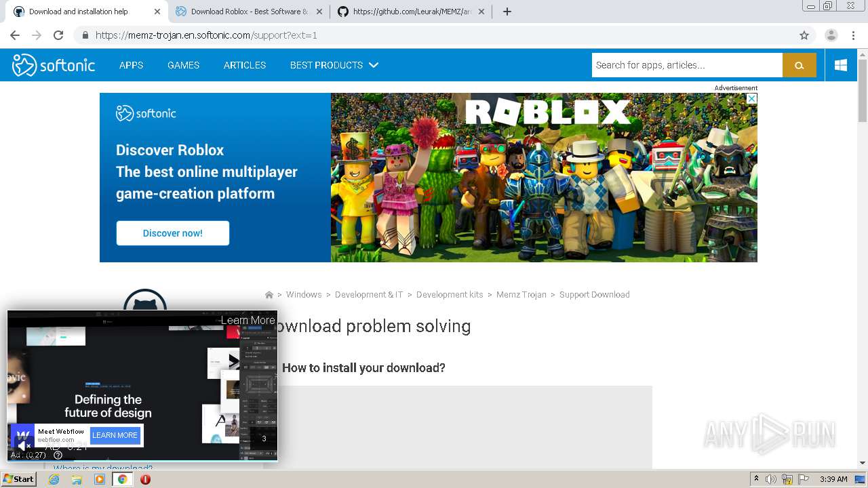Image resolution: width=868 pixels, height=488 pixels.
Task: Open the APPS menu
Action: coord(131,65)
